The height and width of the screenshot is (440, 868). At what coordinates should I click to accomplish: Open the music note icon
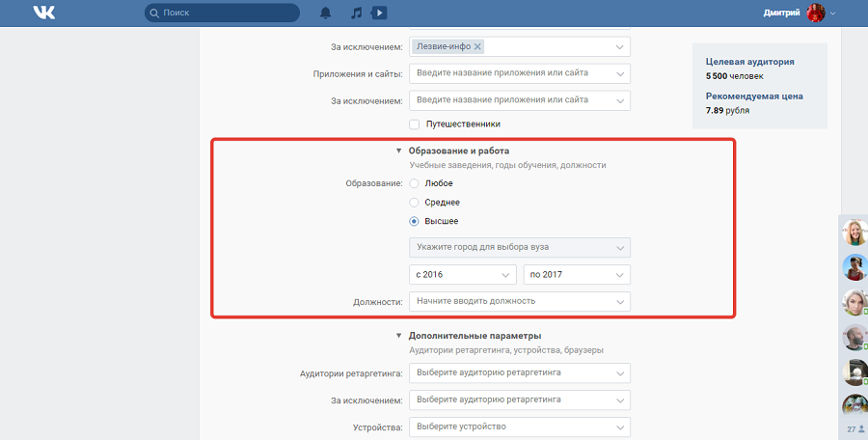(x=357, y=13)
